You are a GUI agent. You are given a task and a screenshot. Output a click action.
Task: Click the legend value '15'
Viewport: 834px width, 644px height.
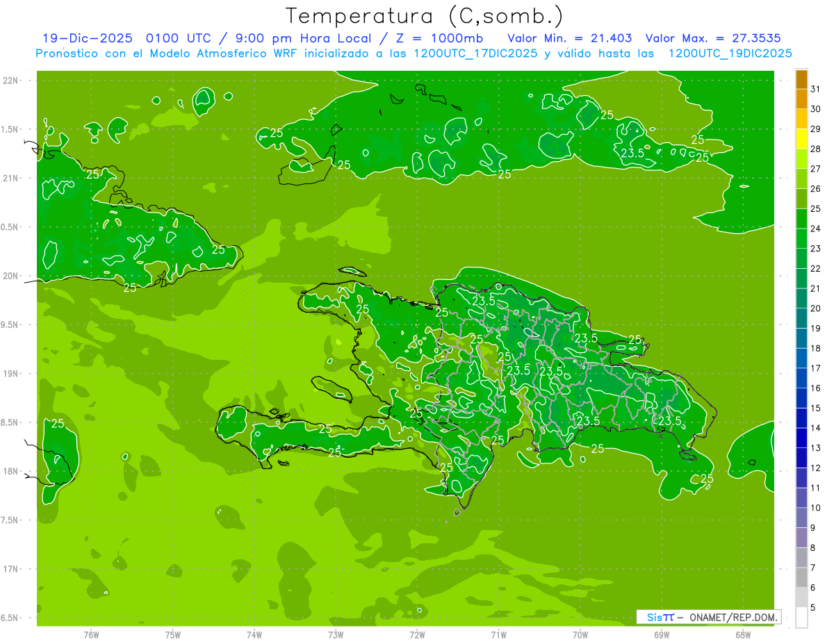tap(816, 408)
